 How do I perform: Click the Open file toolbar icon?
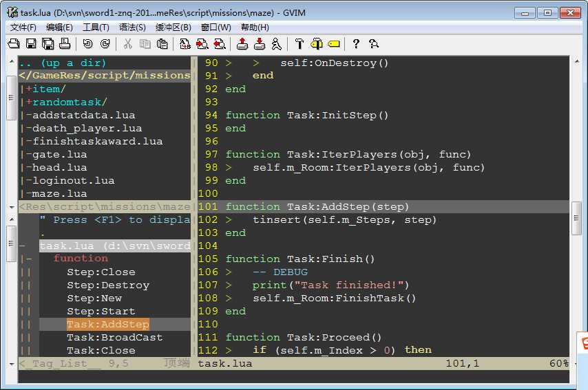14,44
